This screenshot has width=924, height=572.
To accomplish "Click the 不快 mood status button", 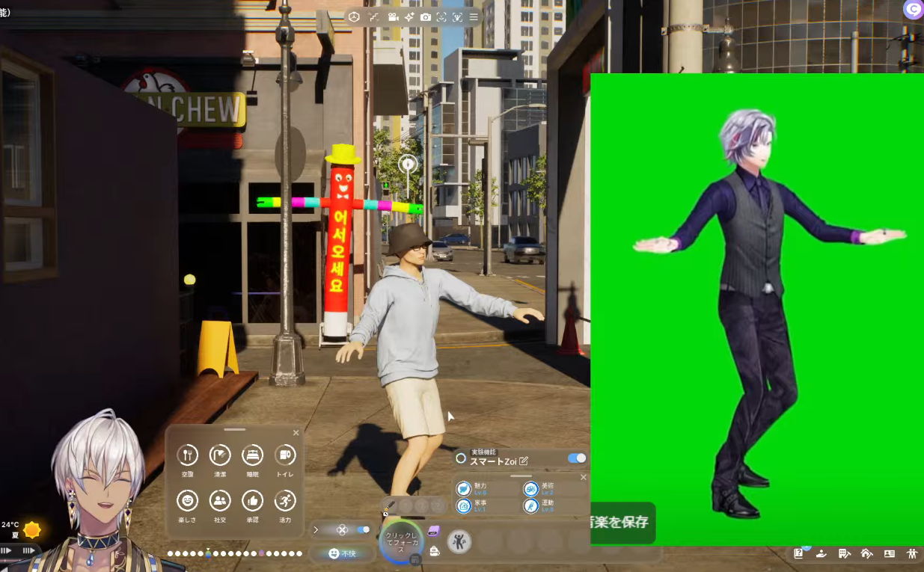I will tap(343, 554).
